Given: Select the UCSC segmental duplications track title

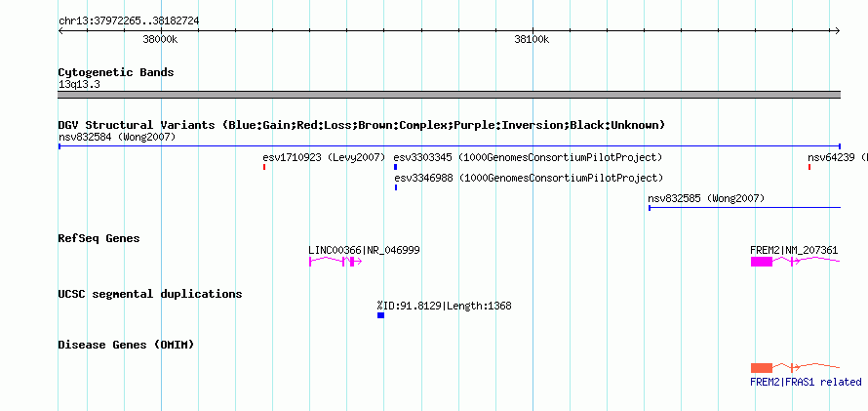Looking at the screenshot, I should tap(150, 294).
